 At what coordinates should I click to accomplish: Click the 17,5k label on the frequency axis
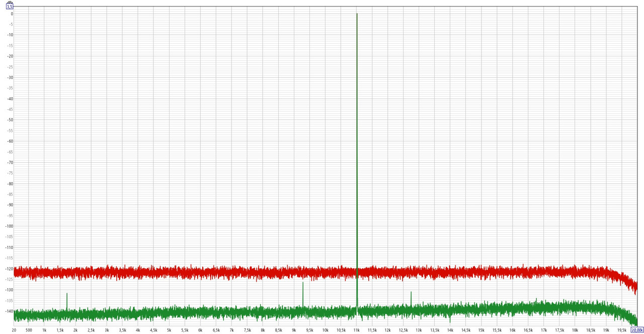[x=559, y=330]
